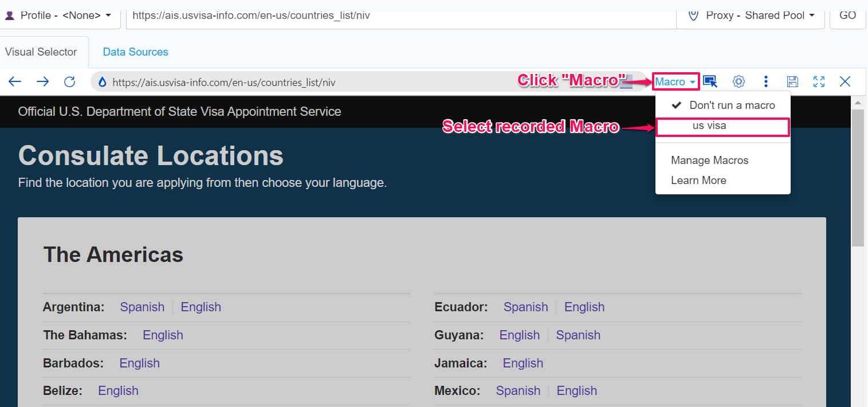The image size is (868, 407).
Task: Close the visual selector with X icon
Action: [x=845, y=82]
